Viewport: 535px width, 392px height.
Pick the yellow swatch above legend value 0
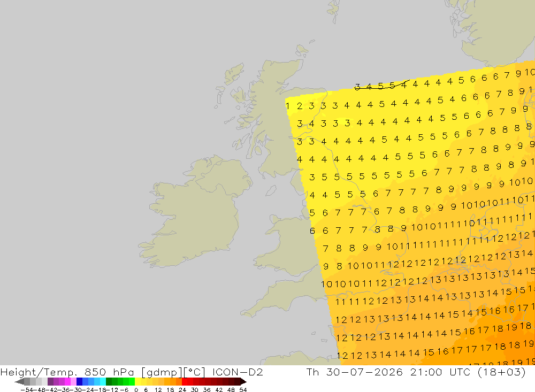pyautogui.click(x=138, y=381)
